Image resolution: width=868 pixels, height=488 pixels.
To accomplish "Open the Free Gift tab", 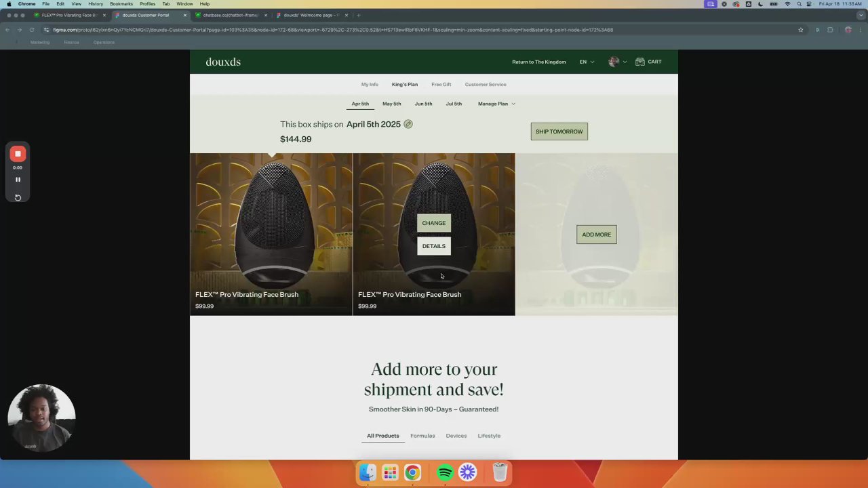I will coord(441,85).
